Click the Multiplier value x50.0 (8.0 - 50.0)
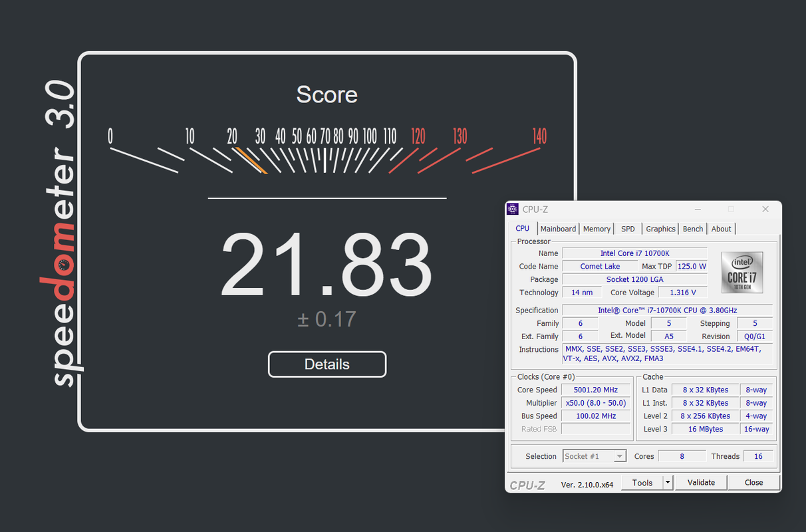The image size is (806, 532). [x=596, y=403]
